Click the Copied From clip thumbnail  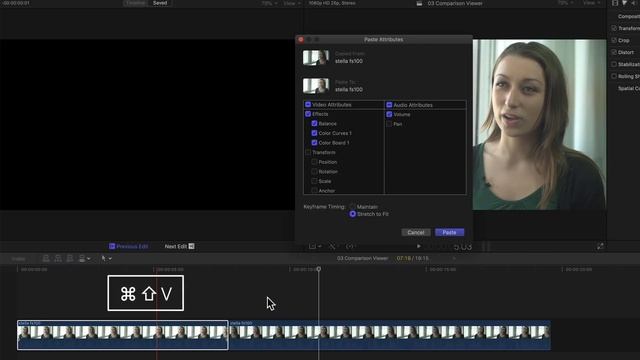[x=316, y=58]
